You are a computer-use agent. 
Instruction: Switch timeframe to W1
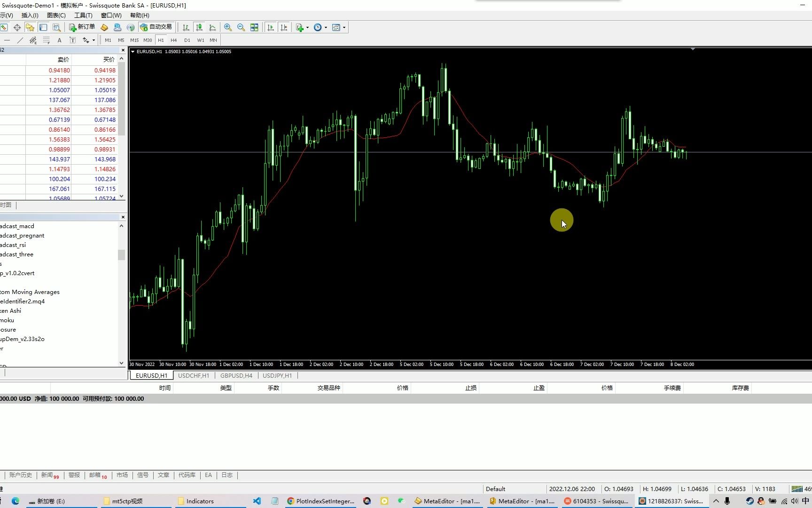tap(200, 40)
